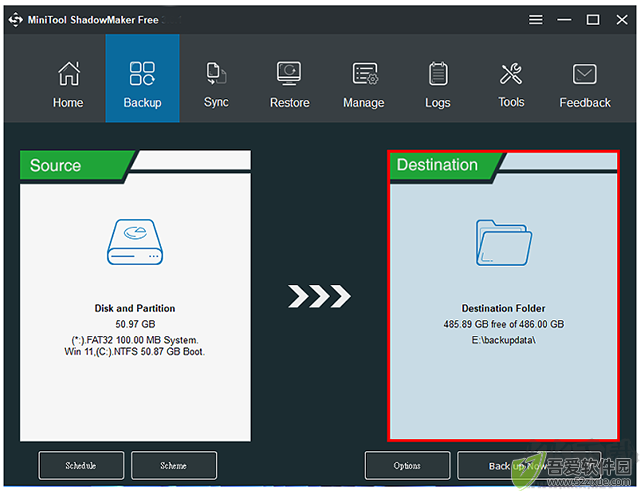Click the MiniTool ShadowMaker logo icon
This screenshot has width=640, height=491.
coord(16,20)
